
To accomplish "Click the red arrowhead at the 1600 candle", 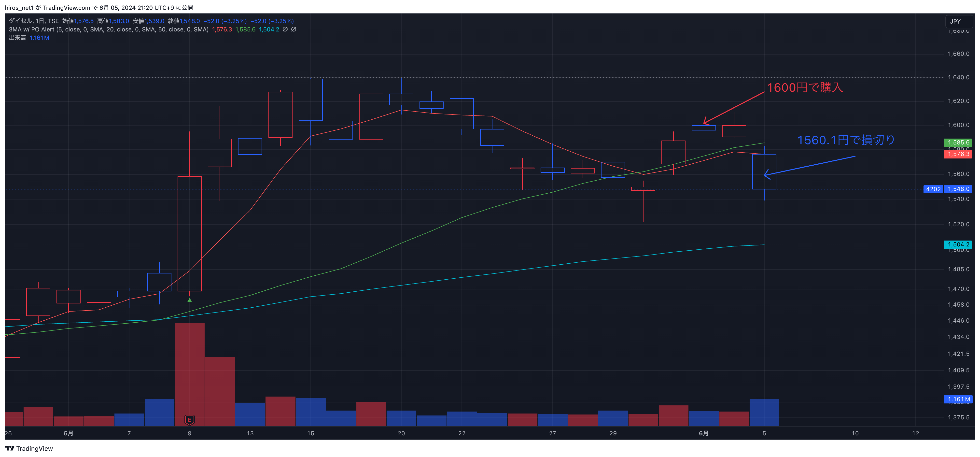I will tap(706, 122).
